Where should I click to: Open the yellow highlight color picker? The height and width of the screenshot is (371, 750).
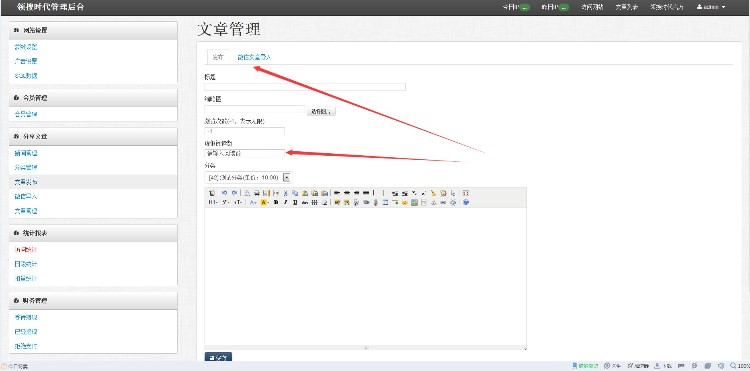(x=264, y=202)
